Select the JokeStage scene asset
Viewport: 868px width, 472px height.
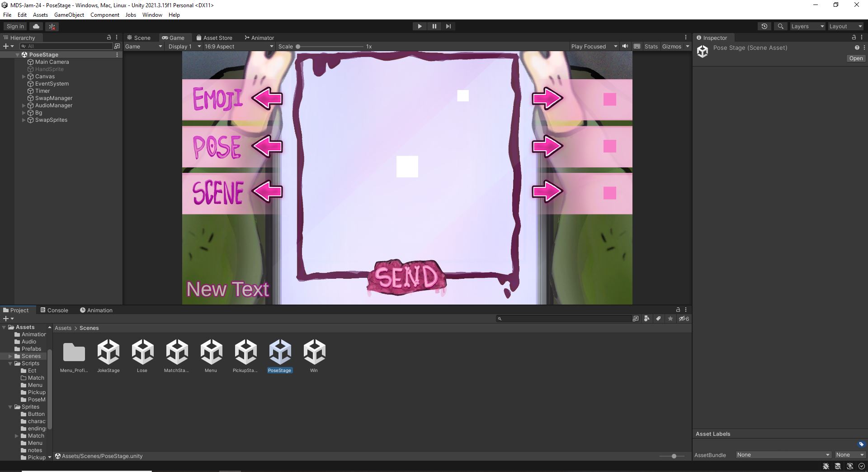coord(108,356)
